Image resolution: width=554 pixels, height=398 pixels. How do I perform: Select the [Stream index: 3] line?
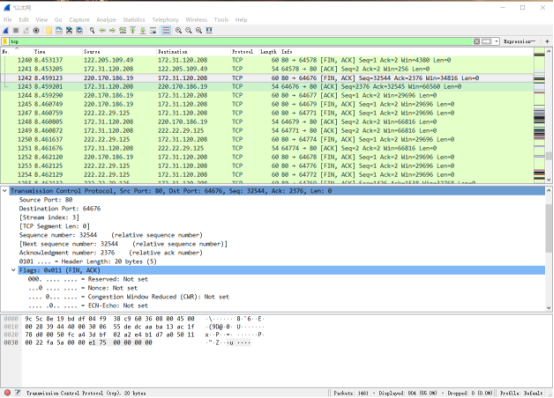click(49, 217)
